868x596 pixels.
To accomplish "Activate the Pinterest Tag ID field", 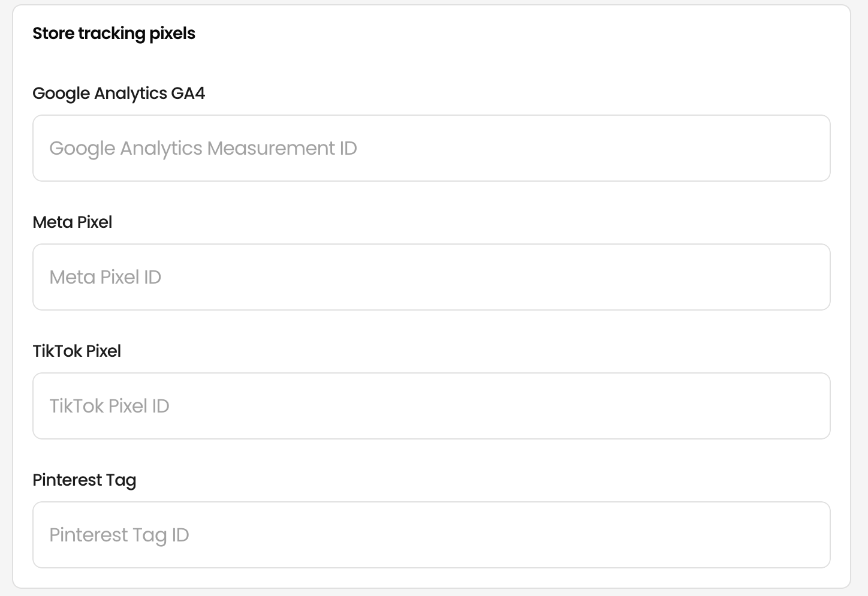I will tap(431, 535).
